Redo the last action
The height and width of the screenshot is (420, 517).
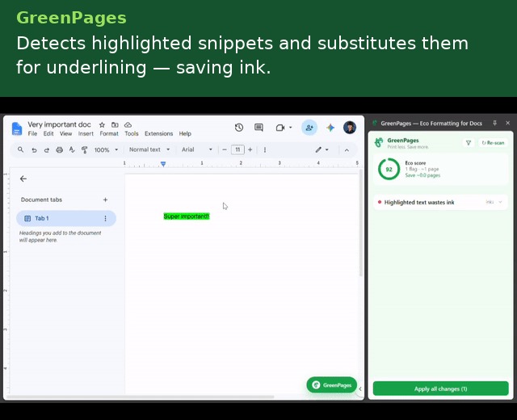[47, 150]
